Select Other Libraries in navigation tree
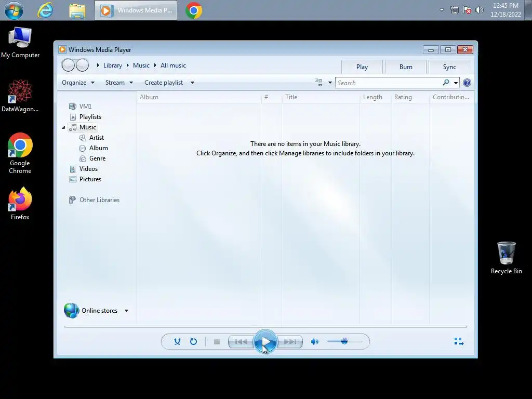 click(94, 200)
